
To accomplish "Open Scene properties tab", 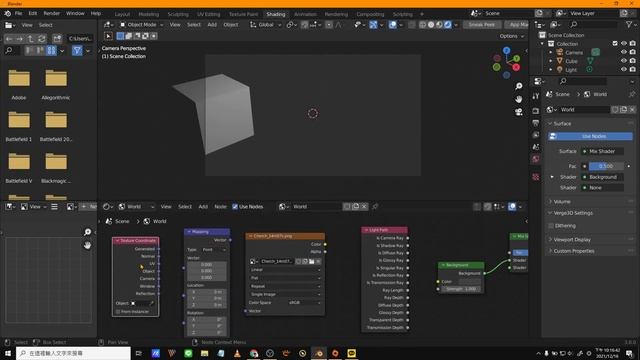I will point(536,147).
